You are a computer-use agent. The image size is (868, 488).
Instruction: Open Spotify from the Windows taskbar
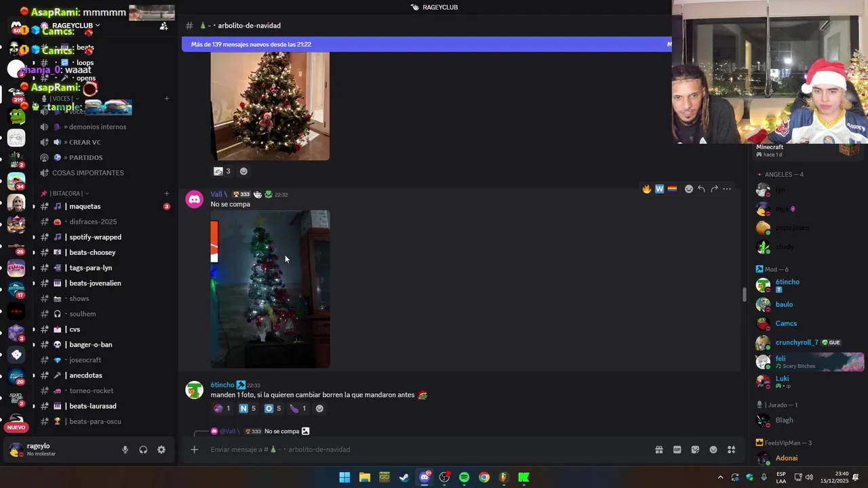[464, 477]
